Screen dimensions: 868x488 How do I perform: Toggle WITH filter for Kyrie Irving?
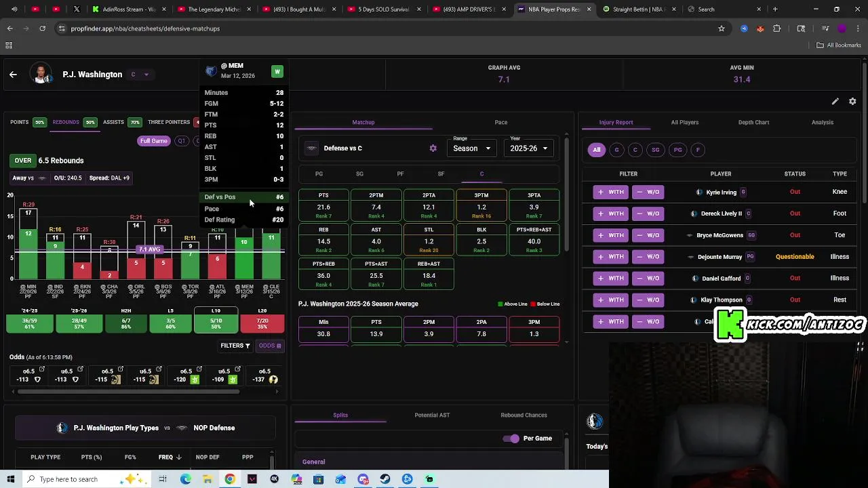[610, 192]
